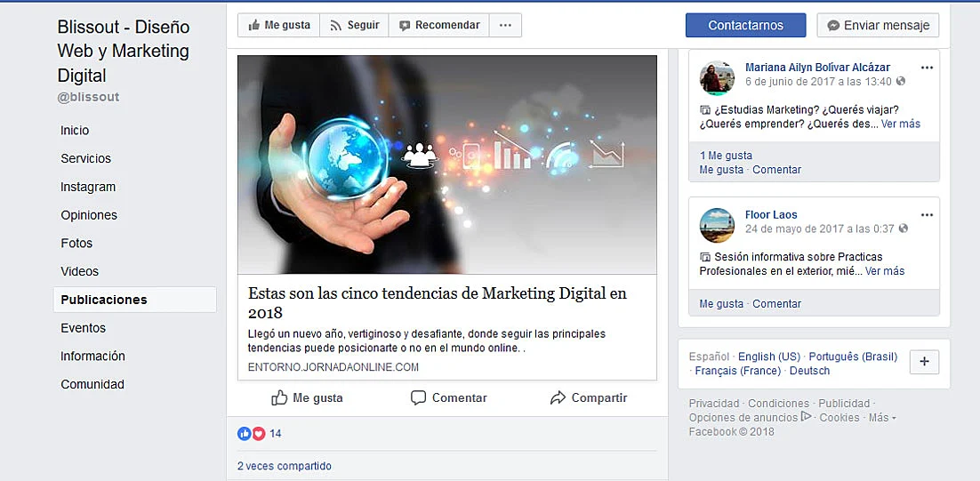
Task: Click the like and heart reaction icons
Action: point(252,434)
